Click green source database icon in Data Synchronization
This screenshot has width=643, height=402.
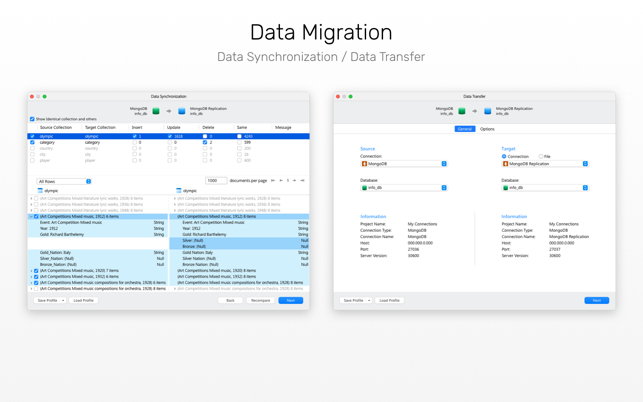(x=156, y=111)
